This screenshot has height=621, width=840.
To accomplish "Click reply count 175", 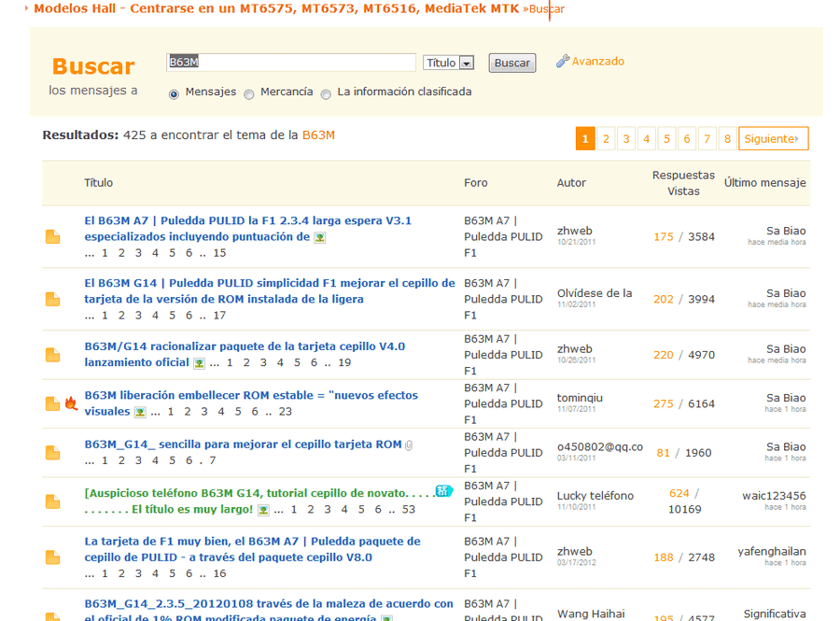I will tap(664, 237).
